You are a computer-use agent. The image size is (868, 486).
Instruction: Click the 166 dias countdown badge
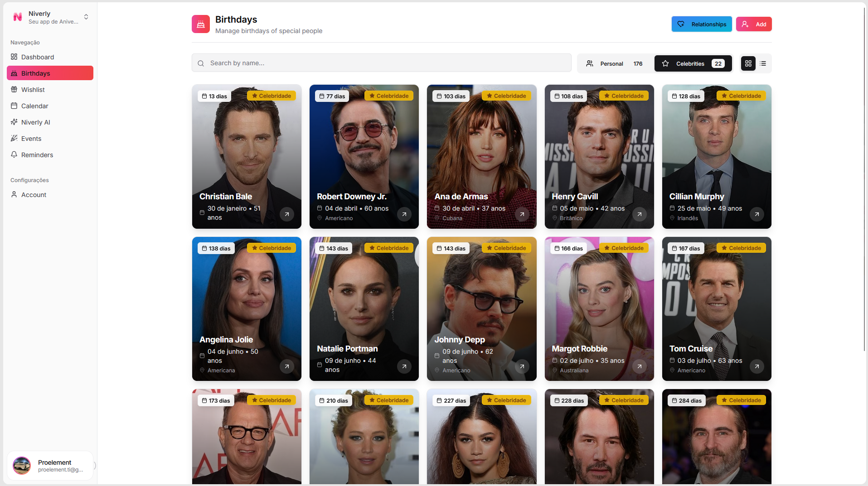[568, 249]
